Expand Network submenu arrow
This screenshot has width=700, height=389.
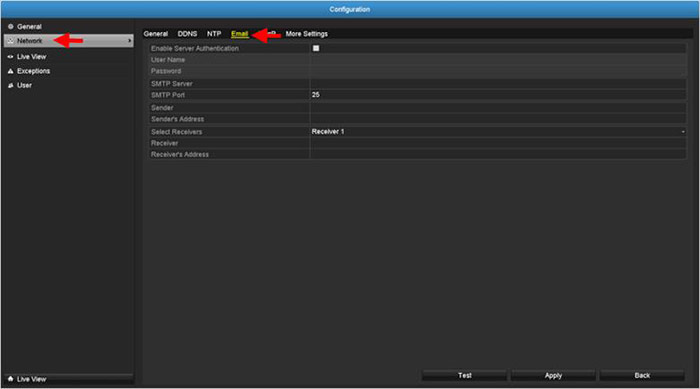click(x=129, y=41)
